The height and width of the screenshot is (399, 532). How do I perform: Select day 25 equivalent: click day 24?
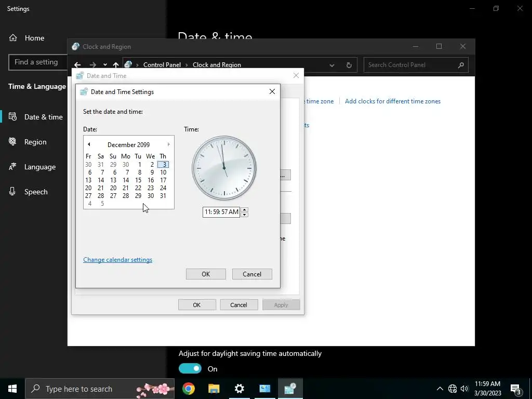[x=163, y=188]
